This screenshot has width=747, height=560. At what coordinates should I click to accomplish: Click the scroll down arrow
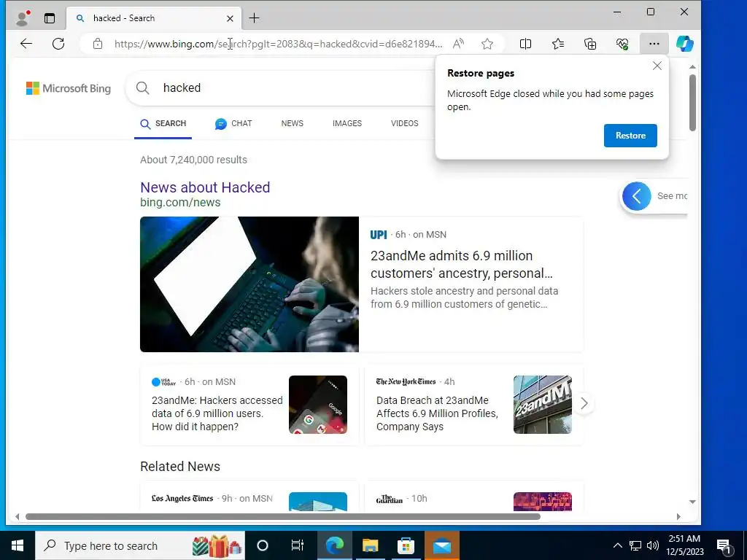(x=692, y=502)
